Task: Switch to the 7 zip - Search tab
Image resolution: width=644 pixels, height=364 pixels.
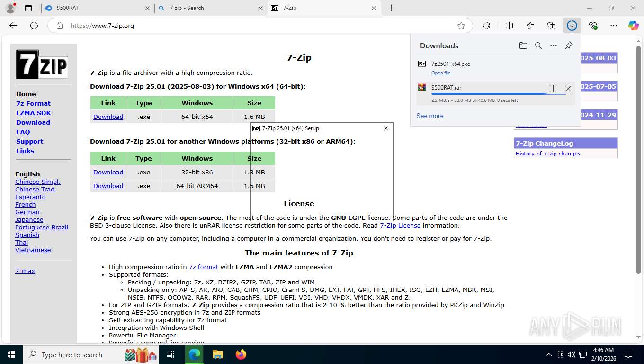Action: (x=211, y=8)
